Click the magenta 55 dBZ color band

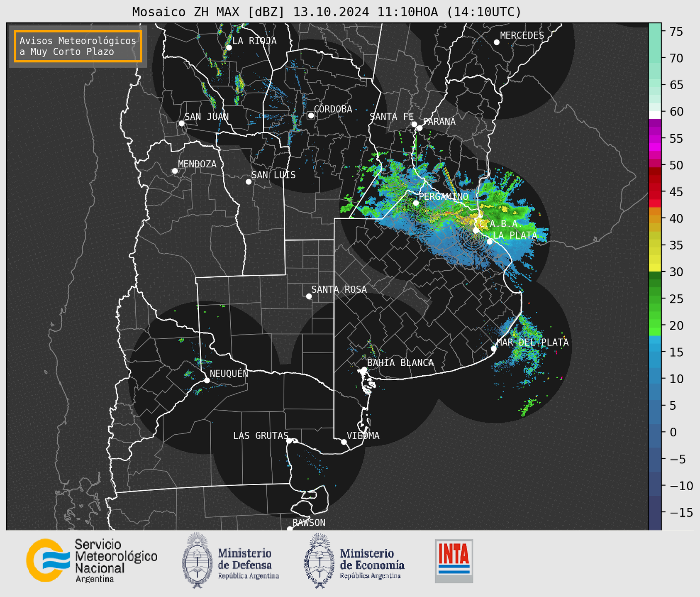(x=655, y=138)
